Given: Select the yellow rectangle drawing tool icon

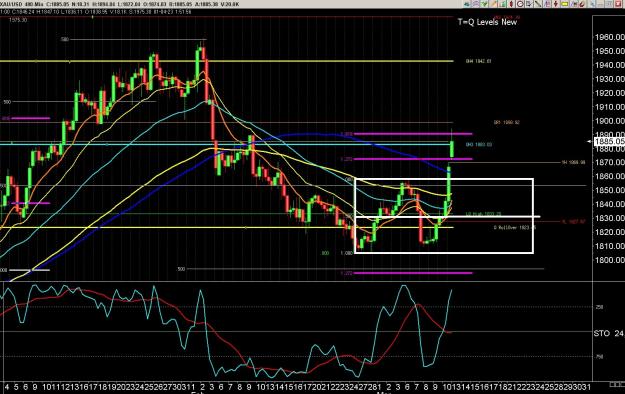Looking at the screenshot, I should 564,4.
